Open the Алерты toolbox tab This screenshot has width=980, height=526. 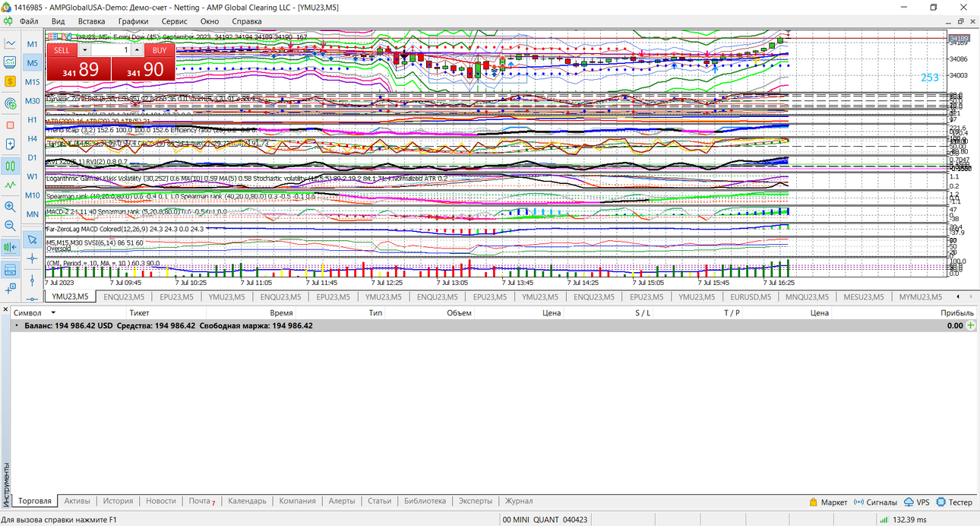tap(342, 501)
